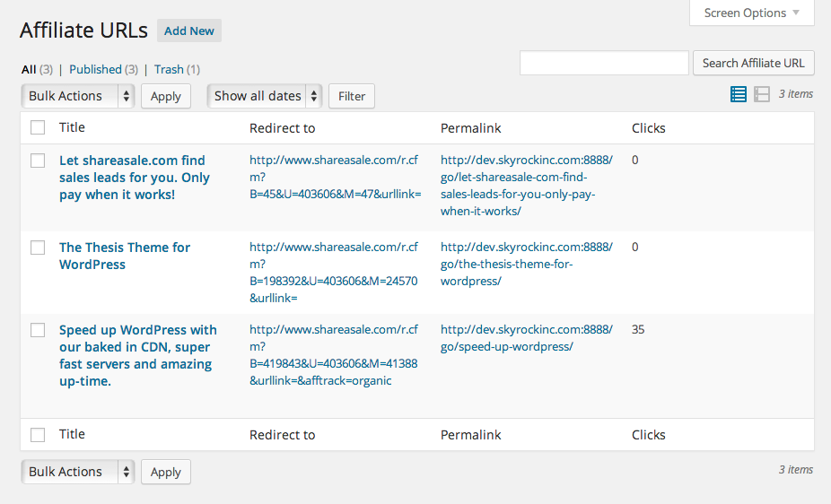The height and width of the screenshot is (504, 831).
Task: Click the Clicks label in table footer
Action: [x=648, y=435]
